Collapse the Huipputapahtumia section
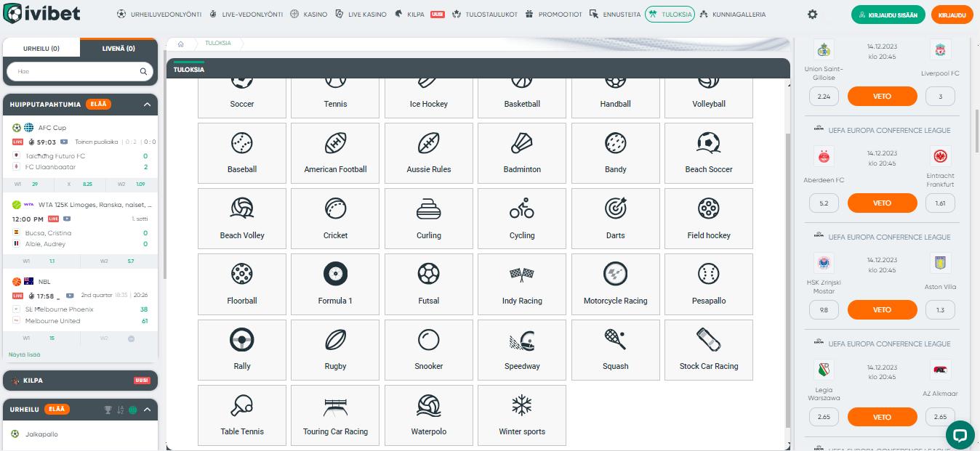Screen dimensions: 980x451 click(x=147, y=105)
